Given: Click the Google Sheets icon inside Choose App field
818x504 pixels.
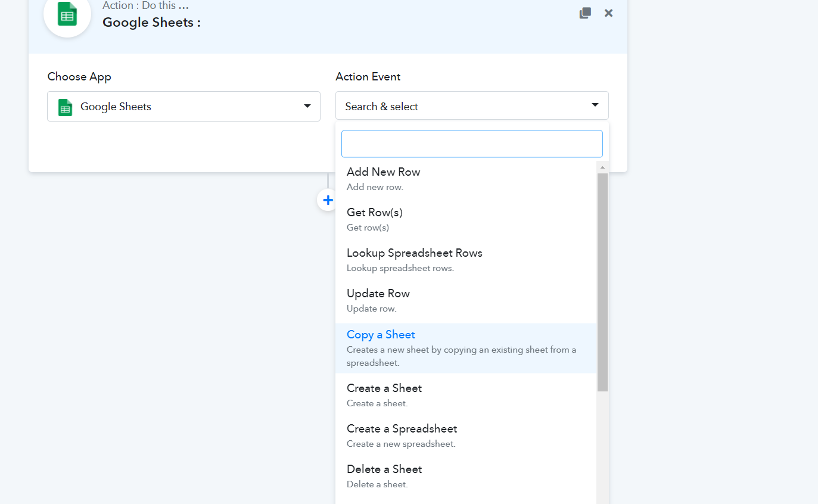Looking at the screenshot, I should click(x=65, y=107).
